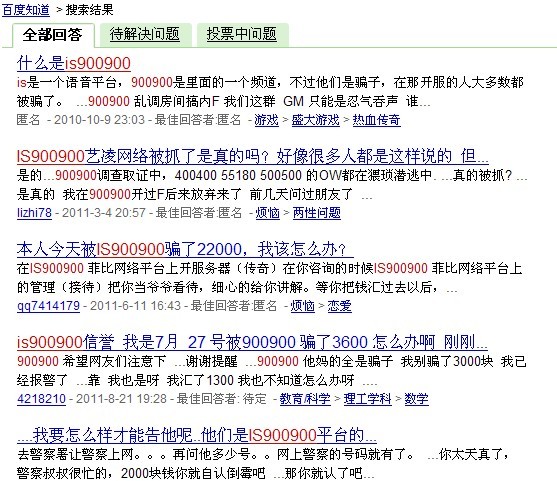The image size is (557, 481).
Task: Open the 盛大游戏 category link
Action: [316, 120]
